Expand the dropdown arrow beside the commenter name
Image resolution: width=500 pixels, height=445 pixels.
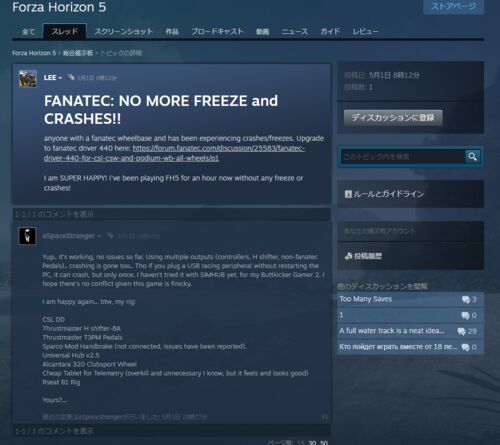(x=99, y=236)
